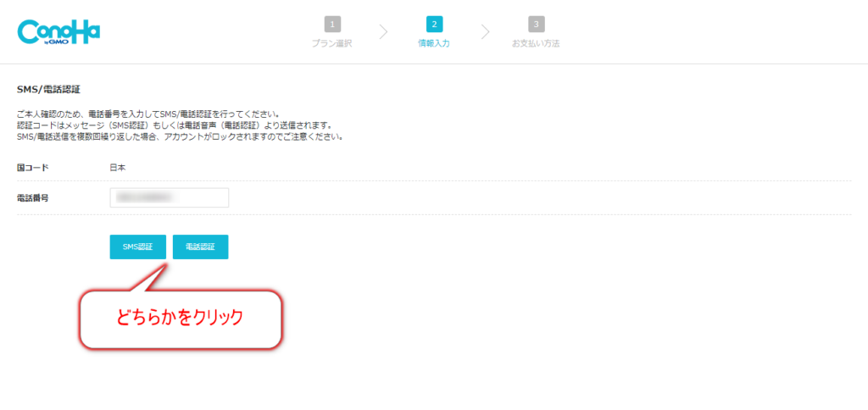
Task: Click the 電話番号 label
Action: click(x=33, y=197)
